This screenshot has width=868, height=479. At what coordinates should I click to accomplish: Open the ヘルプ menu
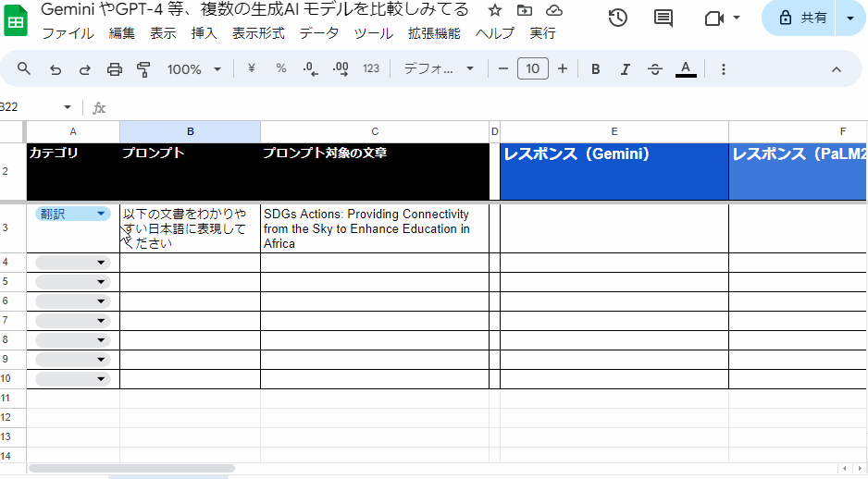(x=495, y=33)
